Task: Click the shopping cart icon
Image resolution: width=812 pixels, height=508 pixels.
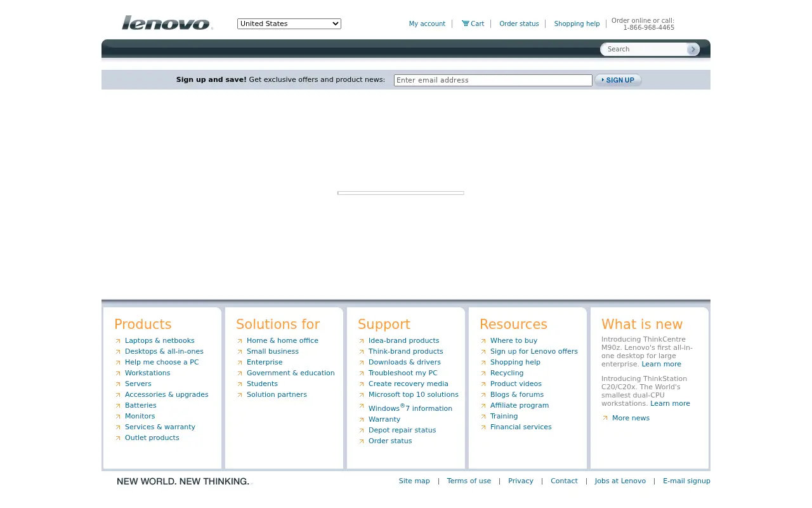Action: (466, 23)
